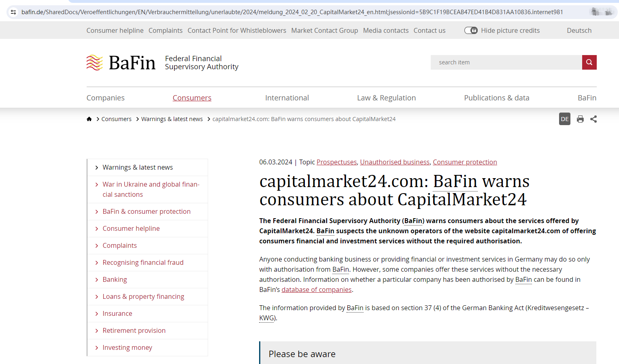Expand BaFin & consumer protection chevron
The width and height of the screenshot is (619, 364).
tap(96, 212)
